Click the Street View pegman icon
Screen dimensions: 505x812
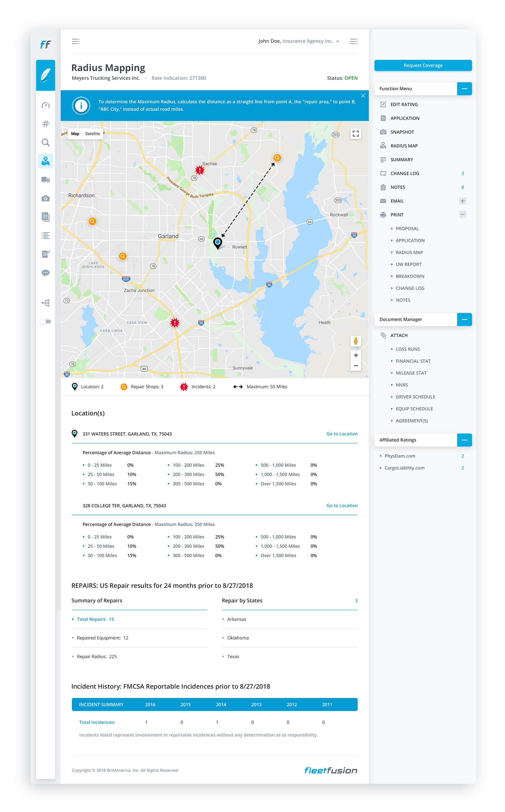(x=356, y=341)
